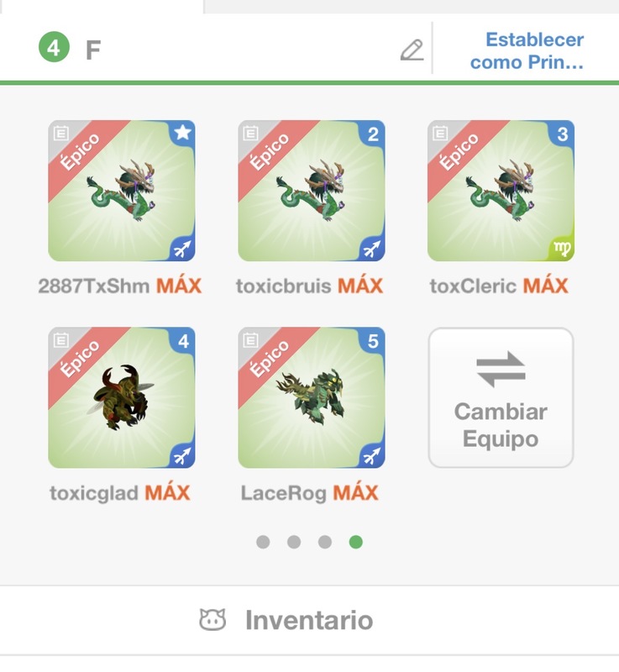Viewport: 619px width, 672px height.
Task: Go to the first team page dot
Action: (263, 542)
